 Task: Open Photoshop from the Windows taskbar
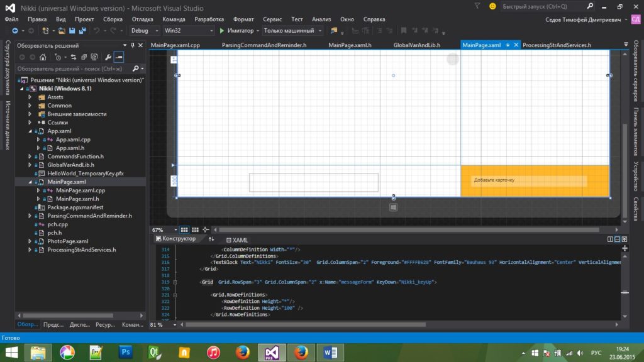click(x=125, y=352)
